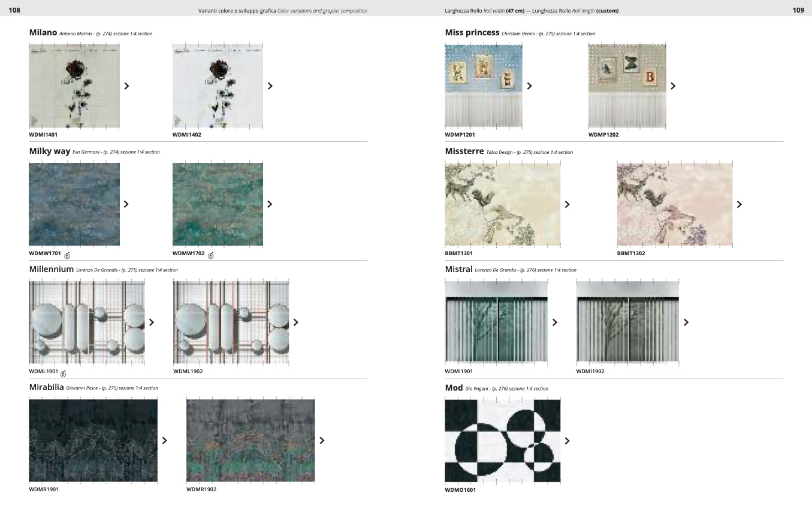Click the Miss princess section title
This screenshot has width=812, height=526.
point(472,32)
